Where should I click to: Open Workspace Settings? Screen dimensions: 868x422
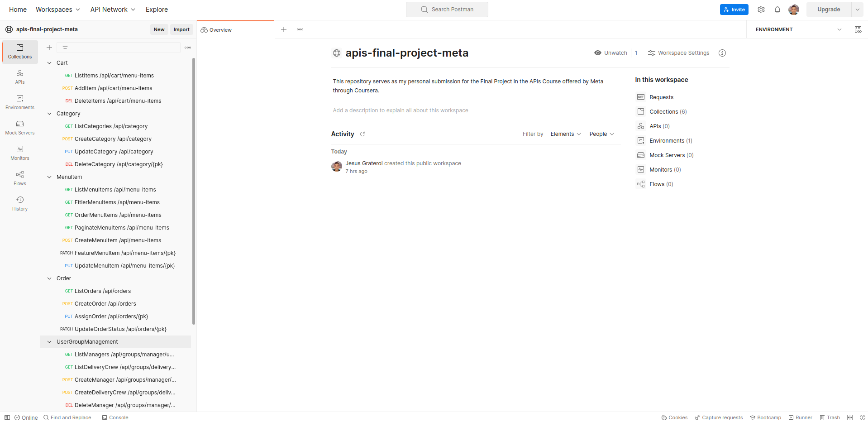(678, 53)
